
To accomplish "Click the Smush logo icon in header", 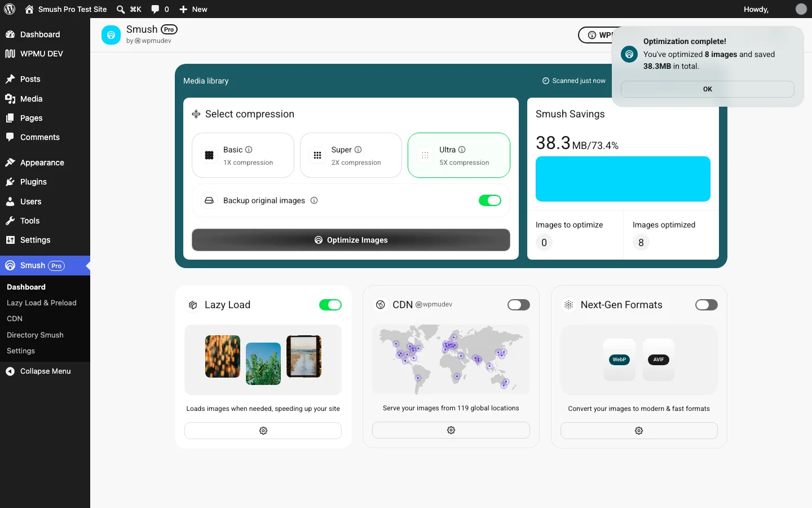I will coord(111,35).
